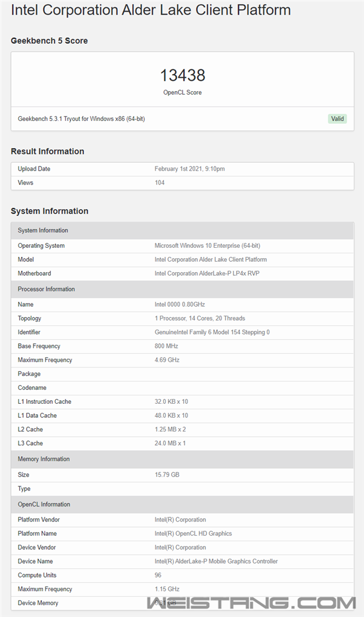364x617 pixels.
Task: Click the L3 Cache value 24.0 MB x 1
Action: click(x=170, y=443)
